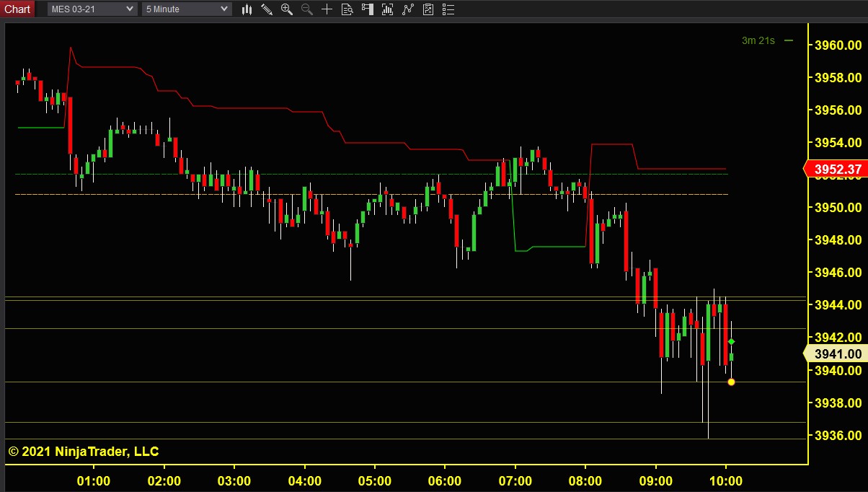
Task: Click the 3m 21s bar timer text
Action: tap(758, 40)
